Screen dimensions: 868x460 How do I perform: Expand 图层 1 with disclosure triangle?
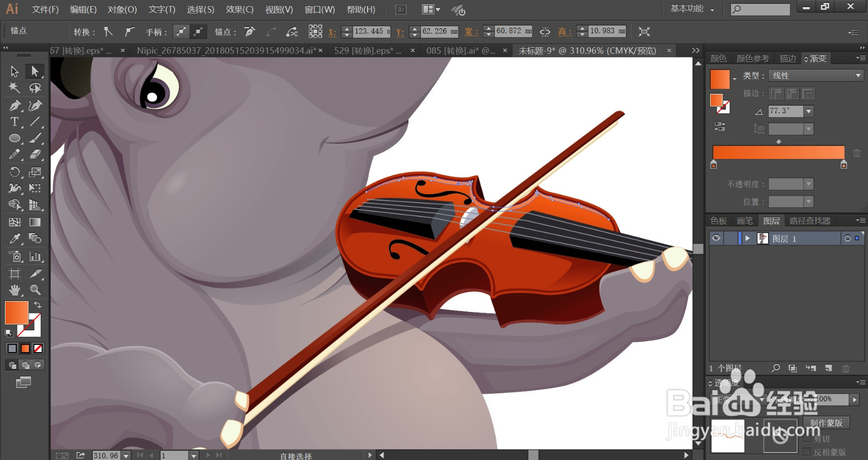click(x=748, y=238)
